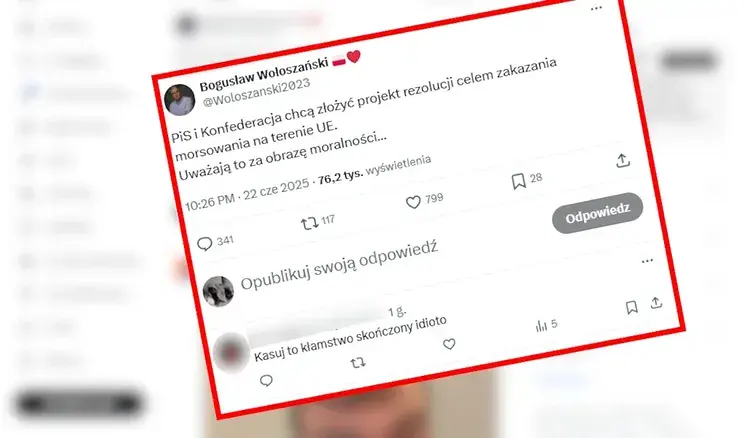744x438 pixels.
Task: Click your own avatar beside reply field
Action: coord(218,291)
